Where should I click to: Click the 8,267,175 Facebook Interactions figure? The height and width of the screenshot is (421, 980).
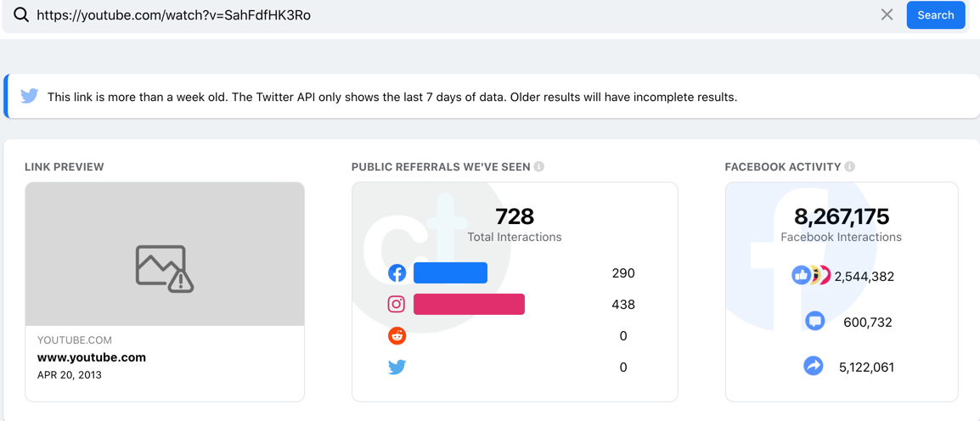(842, 217)
